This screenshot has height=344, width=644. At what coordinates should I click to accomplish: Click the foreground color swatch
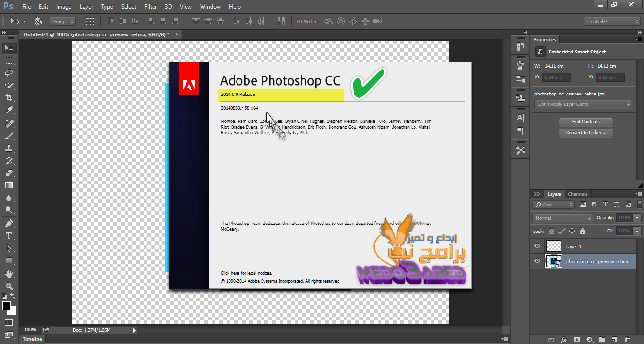pyautogui.click(x=7, y=306)
